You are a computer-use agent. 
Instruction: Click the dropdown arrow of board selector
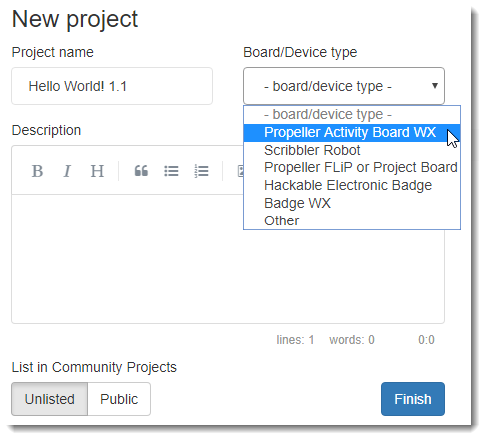point(435,86)
